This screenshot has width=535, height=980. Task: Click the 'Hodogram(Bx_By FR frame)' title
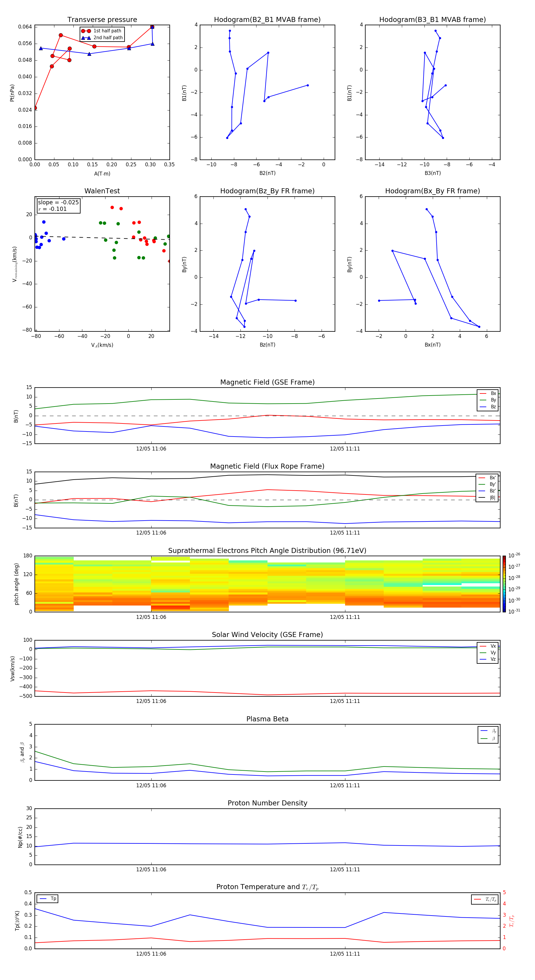(x=432, y=191)
